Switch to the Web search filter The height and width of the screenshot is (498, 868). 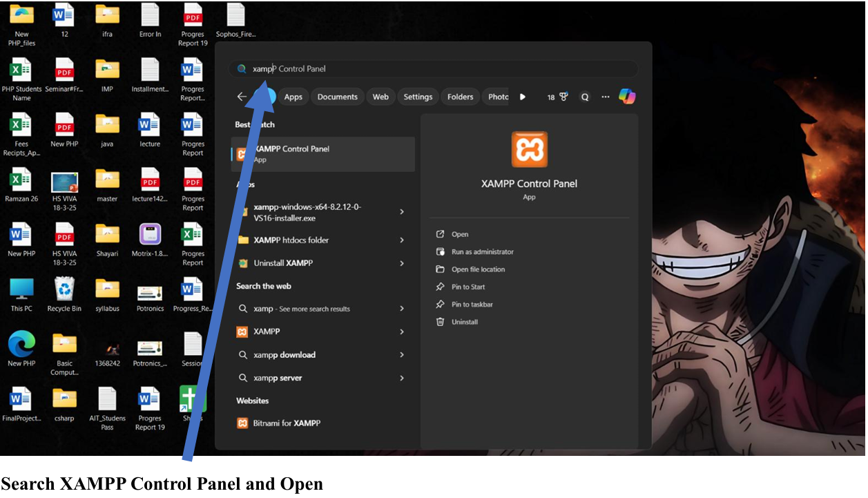click(380, 97)
